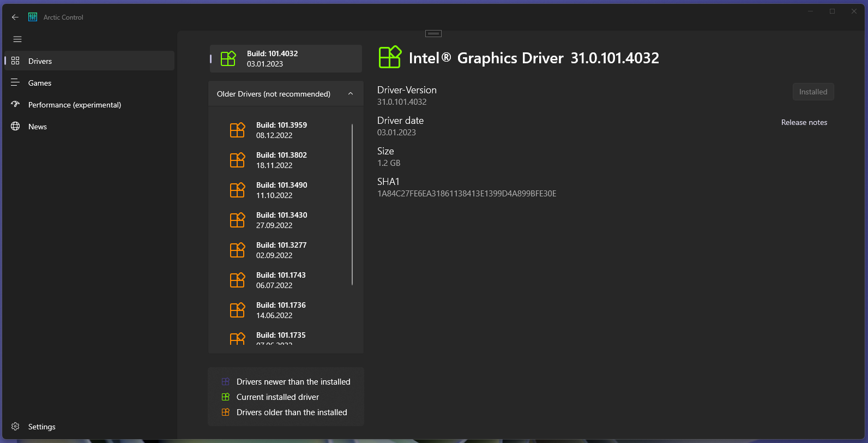868x443 pixels.
Task: Click 'Drivers older than the installed' legend text
Action: [292, 412]
